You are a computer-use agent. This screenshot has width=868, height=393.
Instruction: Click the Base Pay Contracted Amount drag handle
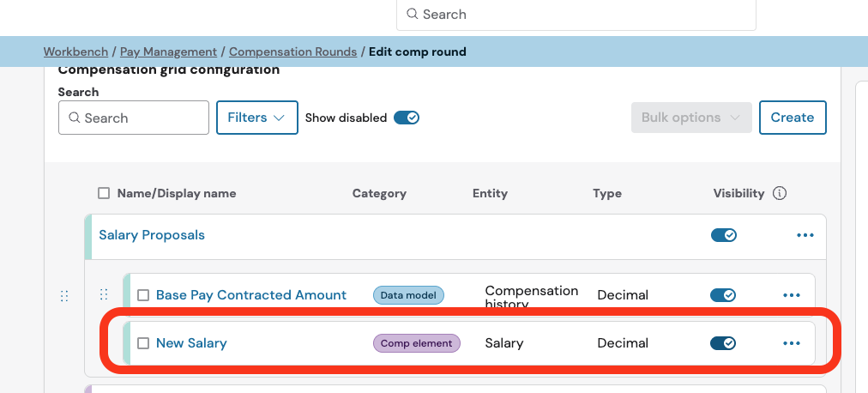pos(104,295)
